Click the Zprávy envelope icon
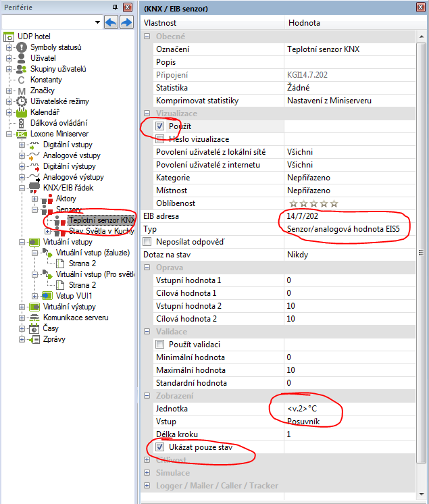 pos(21,339)
